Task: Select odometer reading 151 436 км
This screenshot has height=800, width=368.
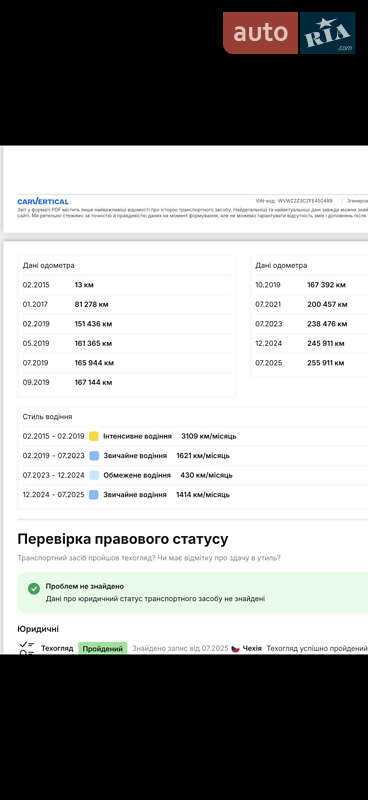Action: tap(93, 323)
